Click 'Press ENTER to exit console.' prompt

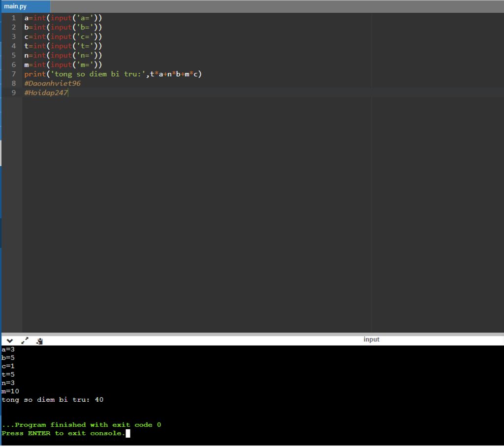coord(63,433)
